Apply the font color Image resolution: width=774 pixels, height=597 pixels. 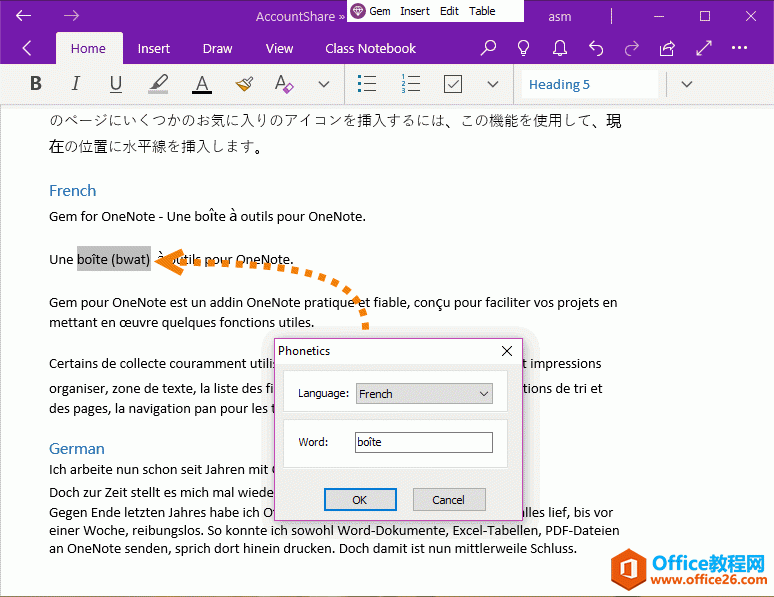[202, 84]
